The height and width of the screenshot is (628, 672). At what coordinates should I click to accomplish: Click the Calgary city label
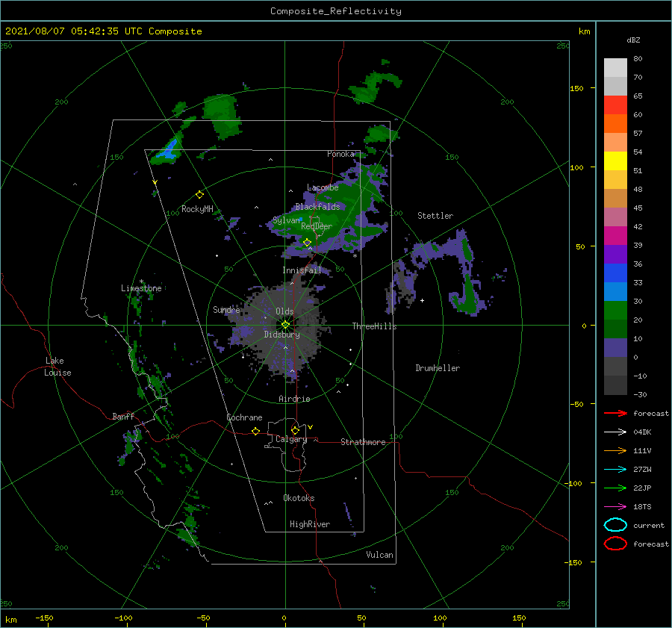point(291,439)
